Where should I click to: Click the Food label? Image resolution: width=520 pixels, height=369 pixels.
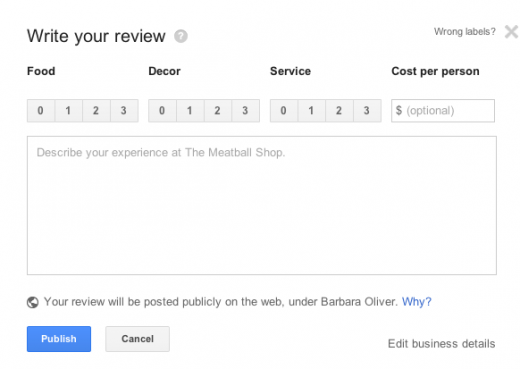(41, 71)
